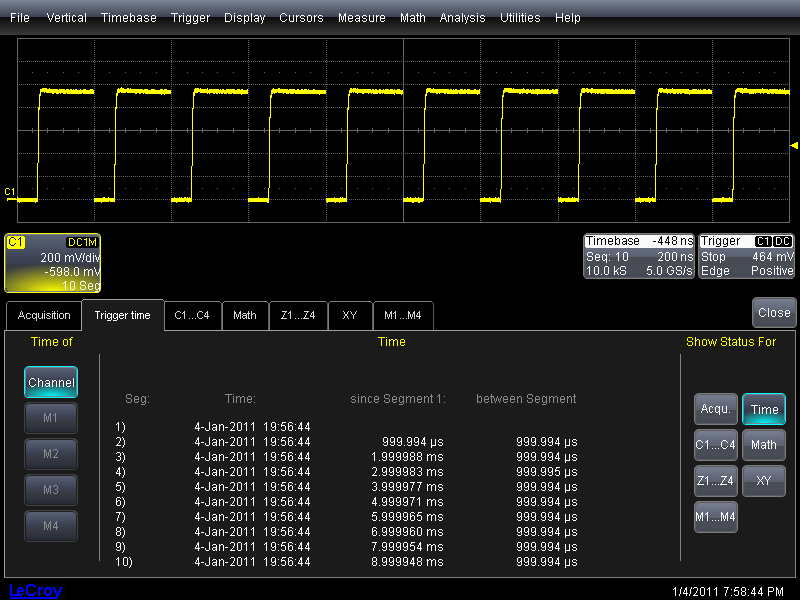The image size is (800, 600).
Task: Select M4 under Time of
Action: (x=51, y=526)
